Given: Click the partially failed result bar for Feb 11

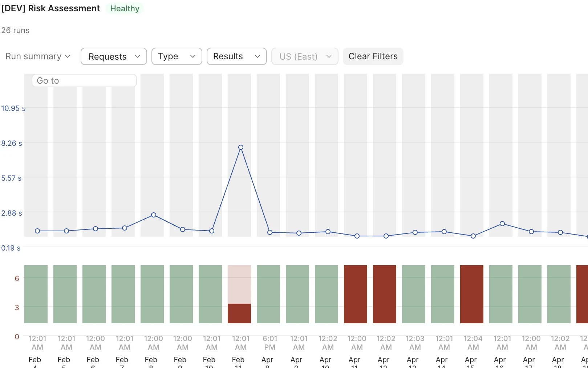Looking at the screenshot, I should pyautogui.click(x=239, y=294).
